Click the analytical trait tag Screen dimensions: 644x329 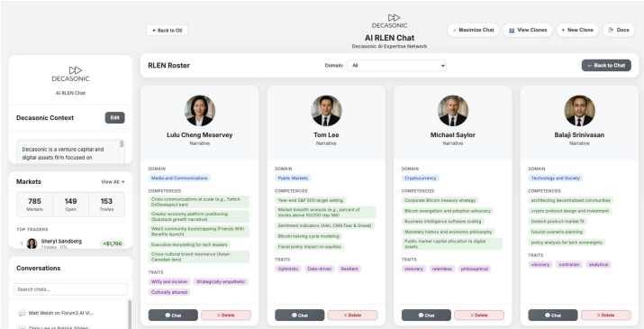pos(598,264)
